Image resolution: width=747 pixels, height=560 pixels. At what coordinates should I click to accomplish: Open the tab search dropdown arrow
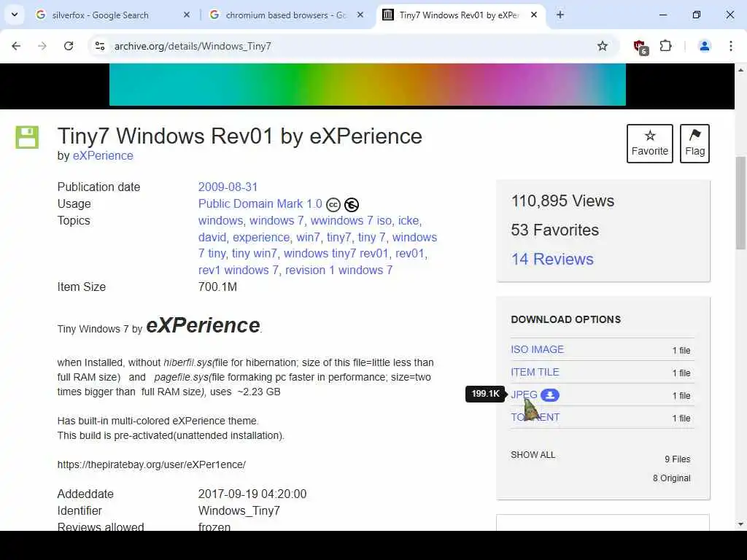pyautogui.click(x=15, y=15)
